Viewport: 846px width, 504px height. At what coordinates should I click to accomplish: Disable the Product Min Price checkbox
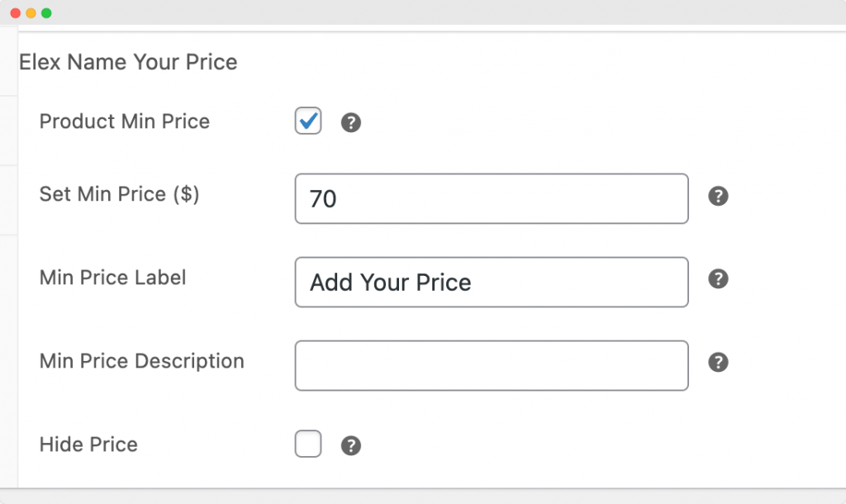tap(307, 121)
